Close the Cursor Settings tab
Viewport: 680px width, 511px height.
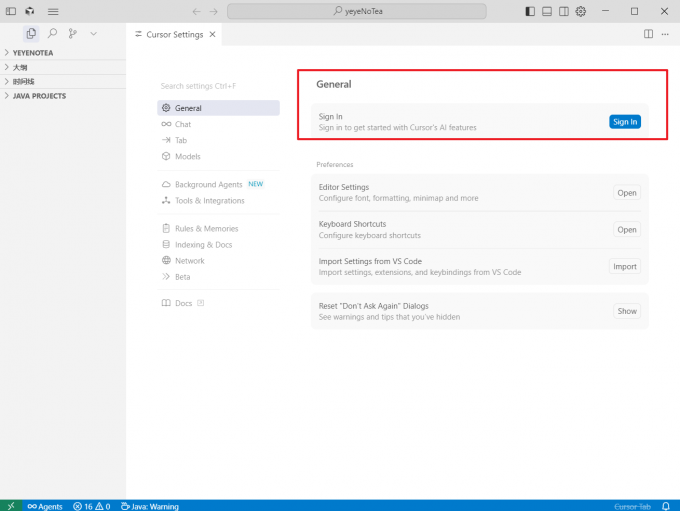point(212,34)
